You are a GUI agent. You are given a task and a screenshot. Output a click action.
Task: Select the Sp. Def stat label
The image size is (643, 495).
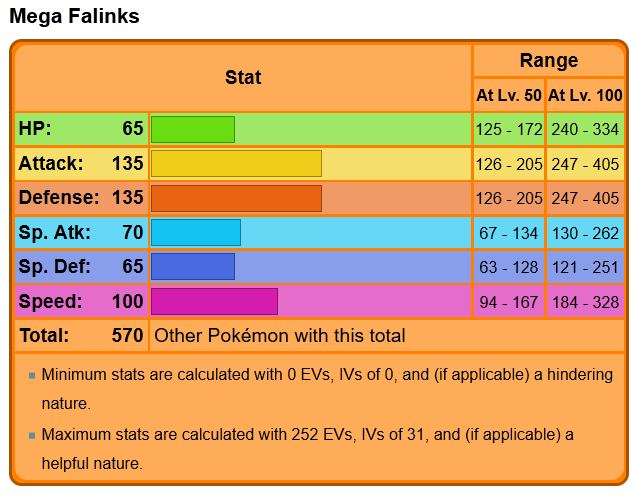[x=54, y=267]
